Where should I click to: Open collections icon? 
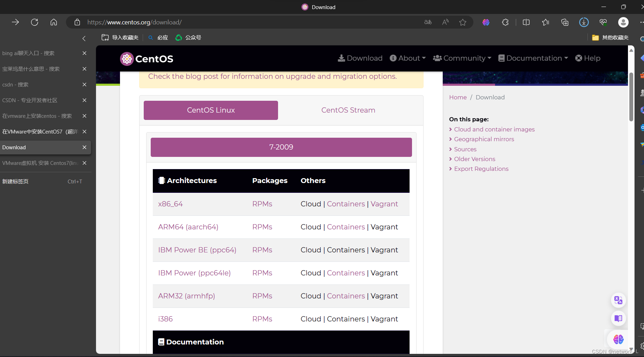click(x=565, y=22)
